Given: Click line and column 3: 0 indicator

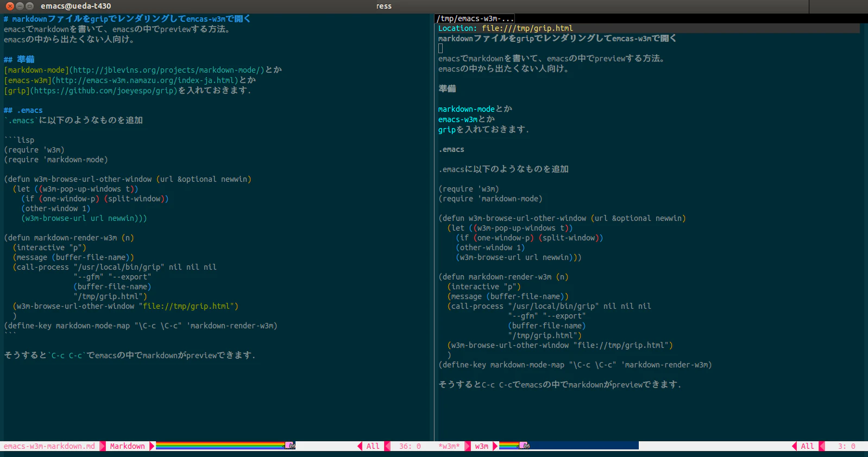Looking at the screenshot, I should pyautogui.click(x=847, y=446).
